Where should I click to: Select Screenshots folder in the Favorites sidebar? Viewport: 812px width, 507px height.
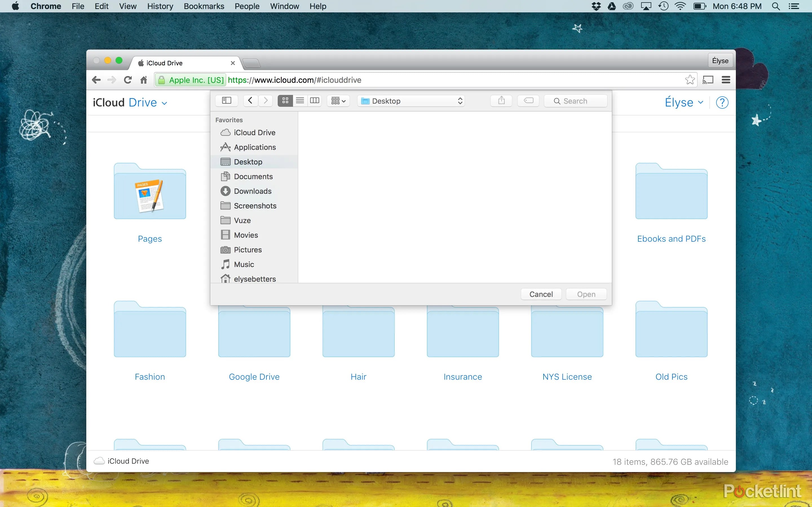255,206
